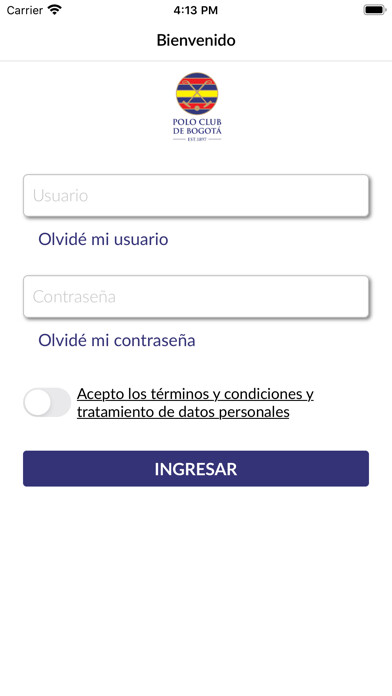Viewport: 392px width, 696px height.
Task: Click the EST 1897 text under the logo
Action: tap(197, 139)
